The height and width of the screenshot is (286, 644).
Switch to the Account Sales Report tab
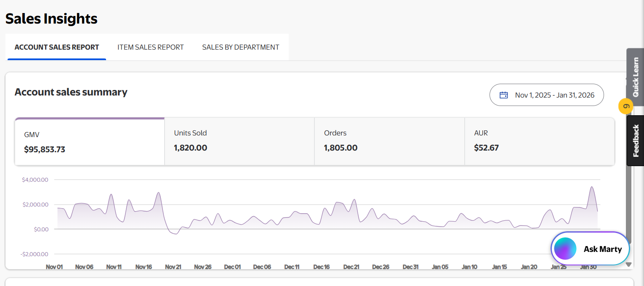coord(57,47)
